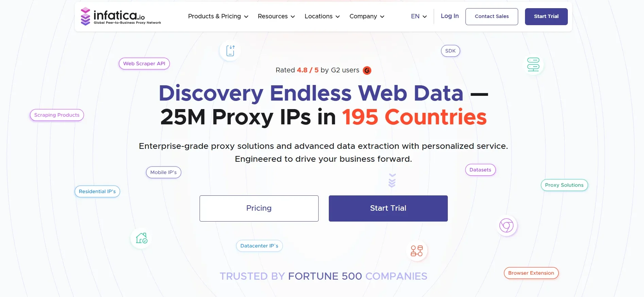Click the double chevron scroll indicator

point(392,180)
